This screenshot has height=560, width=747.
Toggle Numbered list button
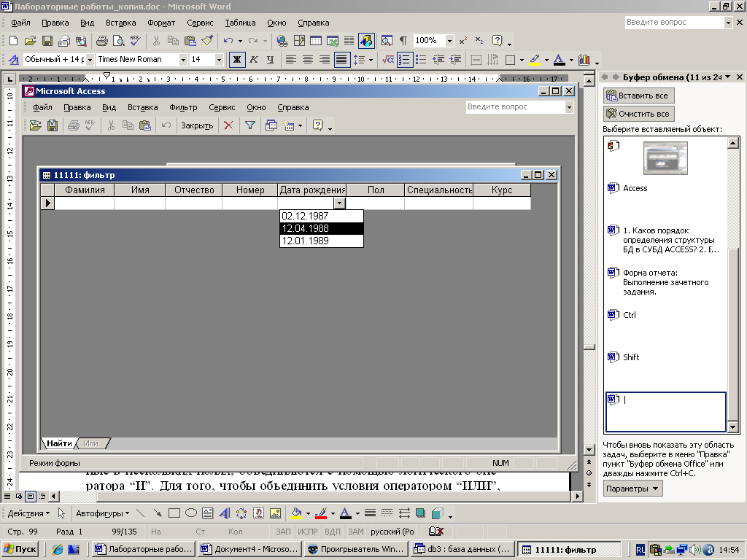click(404, 60)
